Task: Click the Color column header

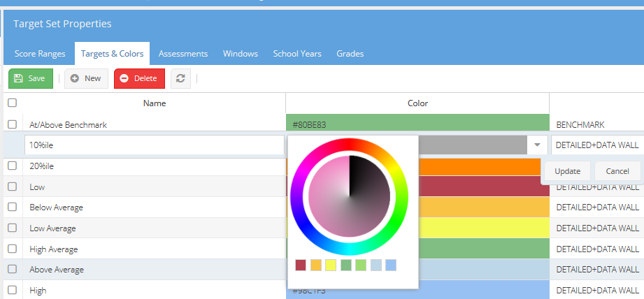Action: (x=417, y=103)
